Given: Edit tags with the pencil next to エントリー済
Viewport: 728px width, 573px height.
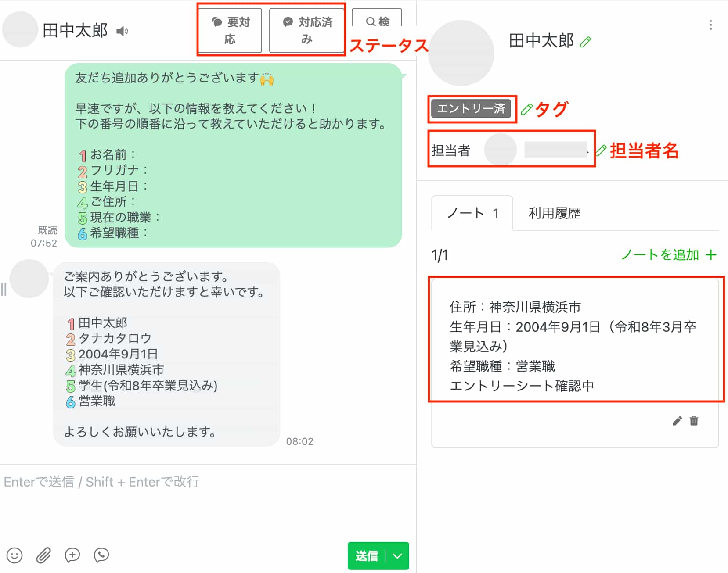Looking at the screenshot, I should click(x=526, y=109).
